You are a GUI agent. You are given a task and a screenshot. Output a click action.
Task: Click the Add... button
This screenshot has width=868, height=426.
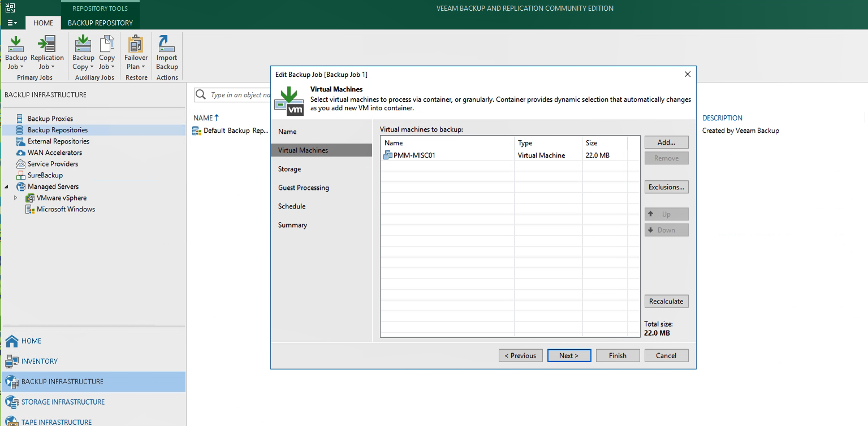[x=666, y=142]
